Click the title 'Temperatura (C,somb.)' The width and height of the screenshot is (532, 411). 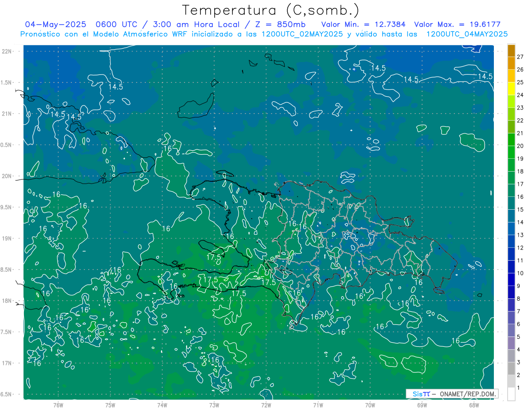[271, 10]
